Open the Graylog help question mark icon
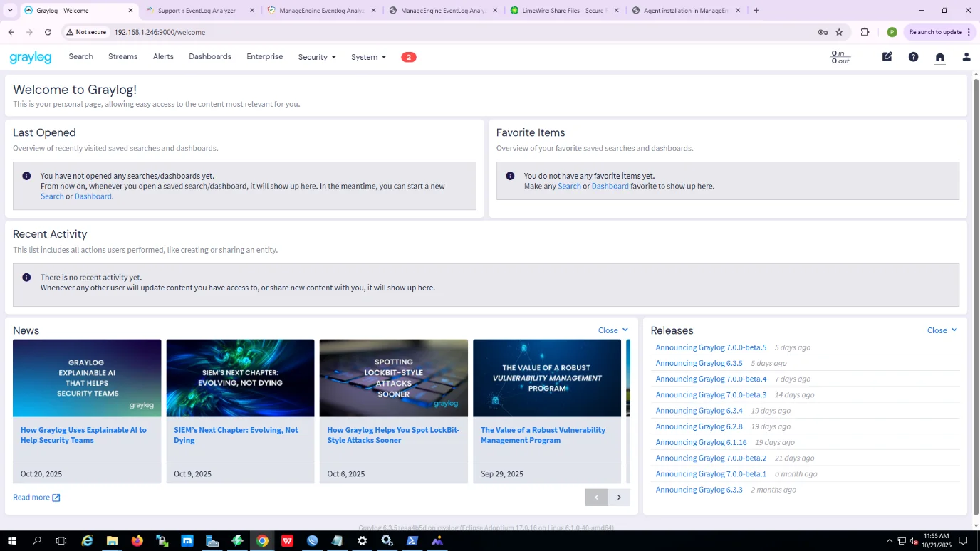This screenshot has width=980, height=551. 913,57
